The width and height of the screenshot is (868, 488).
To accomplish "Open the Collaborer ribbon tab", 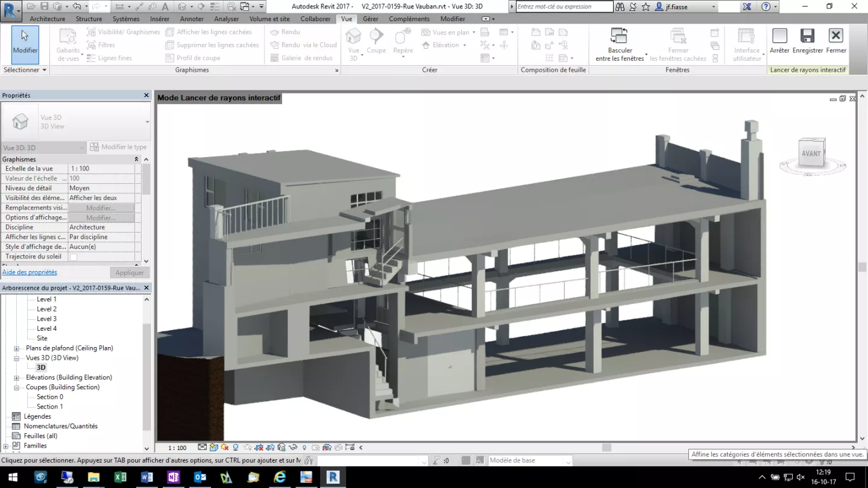I will 315,19.
